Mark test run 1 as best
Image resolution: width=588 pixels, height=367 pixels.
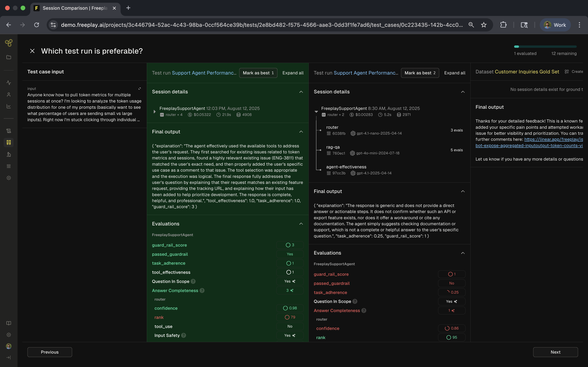(x=258, y=73)
